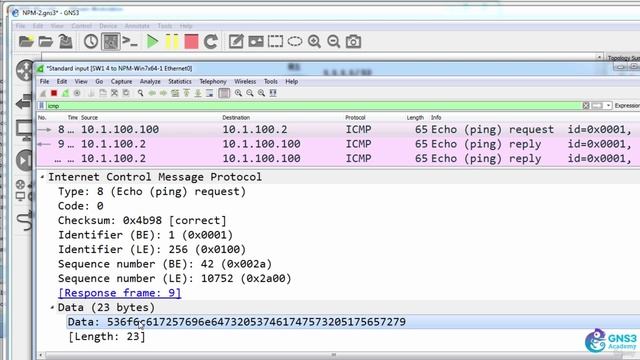The image size is (640, 360).
Task: Open Wireshark capture options gear icon
Action: [x=77, y=93]
